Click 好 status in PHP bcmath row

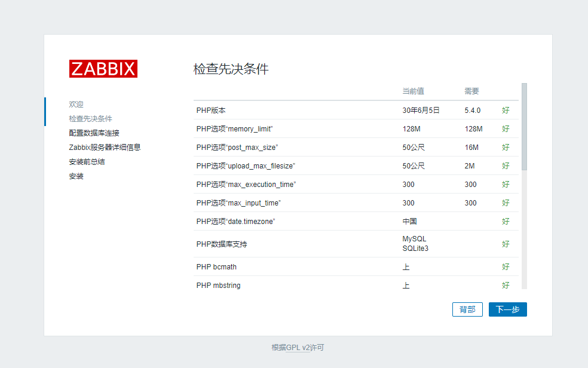pyautogui.click(x=506, y=267)
